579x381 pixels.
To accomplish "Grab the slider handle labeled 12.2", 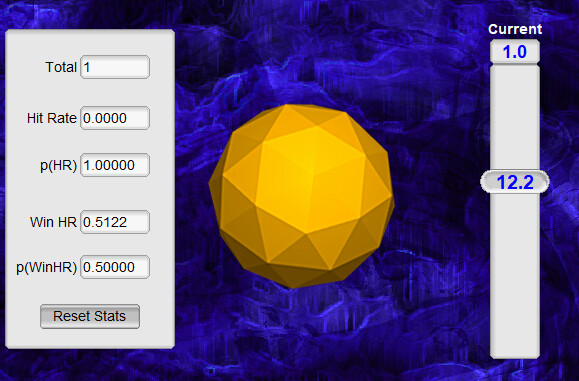I will (x=515, y=182).
